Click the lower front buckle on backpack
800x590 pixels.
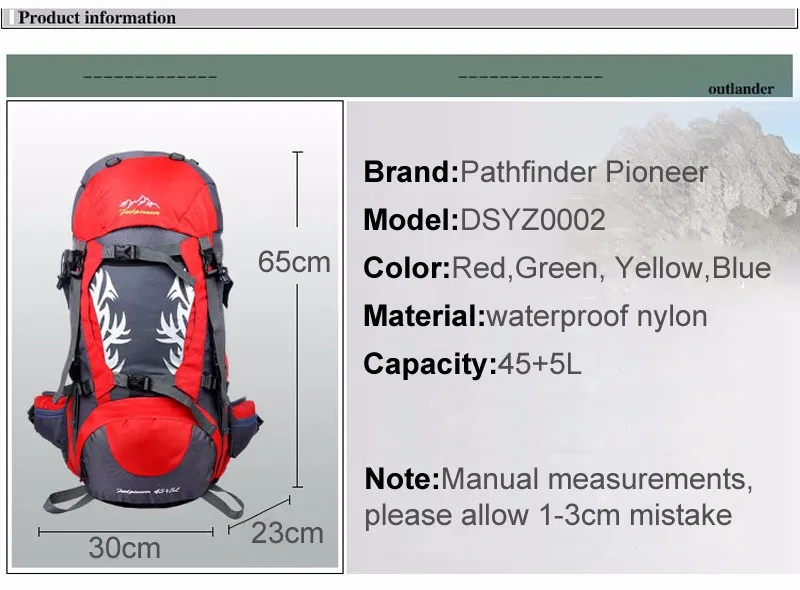pos(138,382)
